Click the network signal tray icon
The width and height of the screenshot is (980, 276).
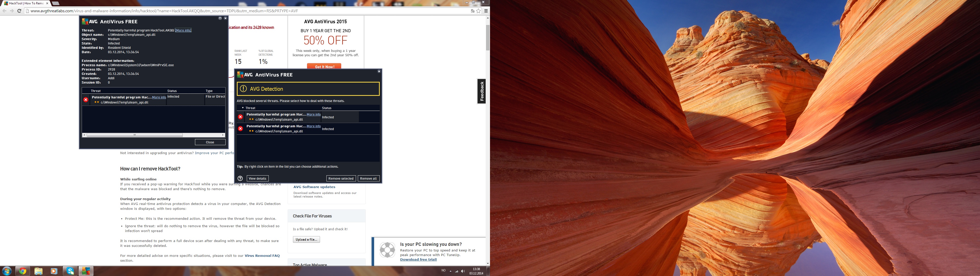pyautogui.click(x=457, y=271)
